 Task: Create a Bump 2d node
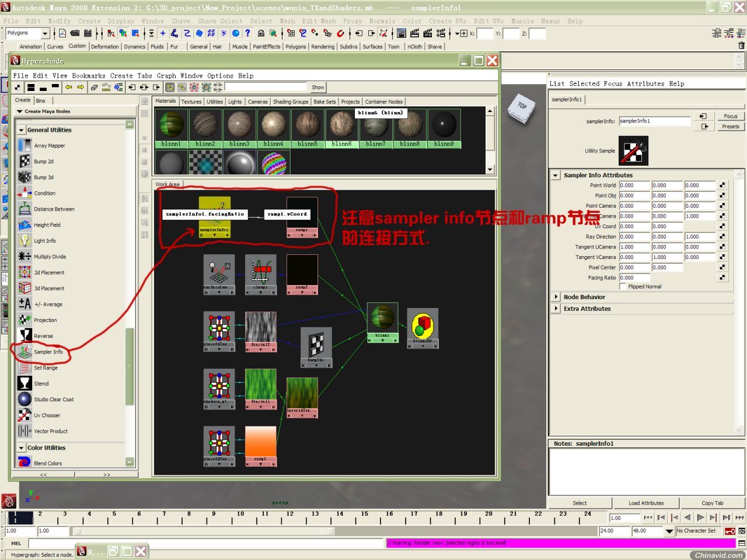[x=36, y=161]
